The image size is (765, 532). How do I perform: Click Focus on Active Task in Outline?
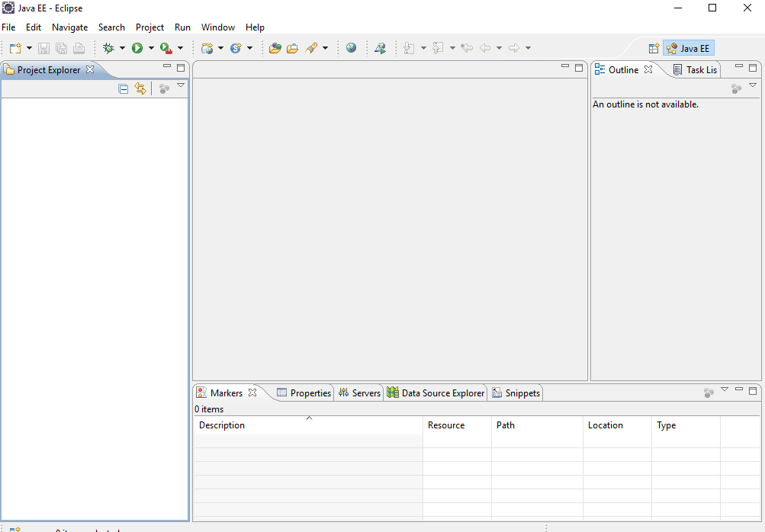(737, 88)
